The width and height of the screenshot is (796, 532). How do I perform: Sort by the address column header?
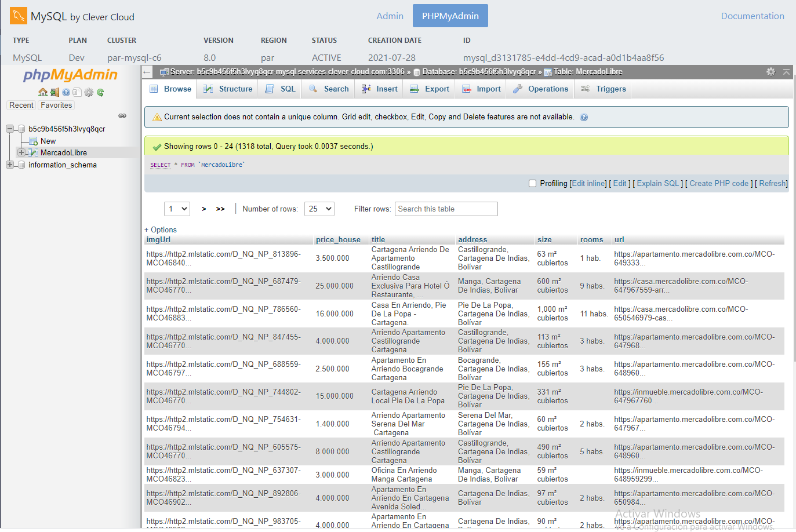(472, 239)
